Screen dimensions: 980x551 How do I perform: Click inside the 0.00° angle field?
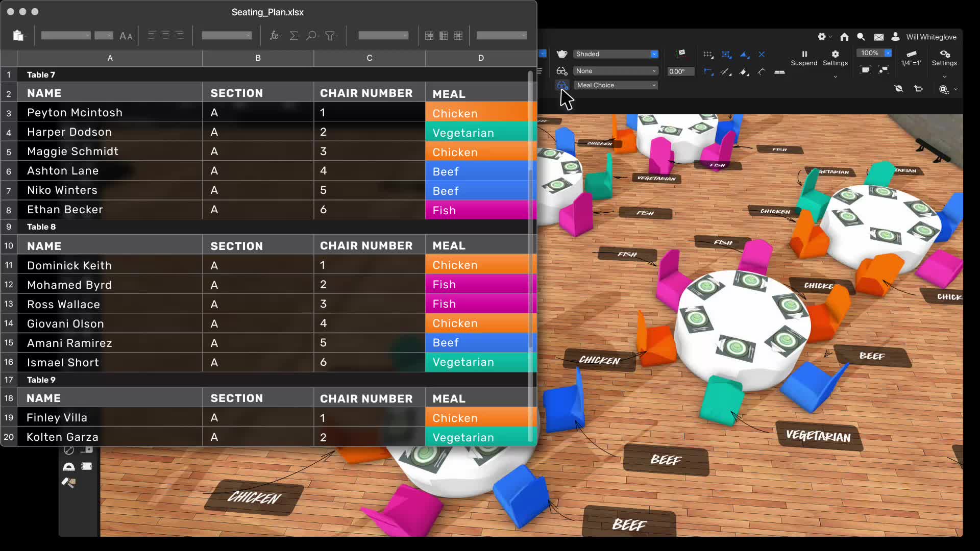pyautogui.click(x=681, y=71)
